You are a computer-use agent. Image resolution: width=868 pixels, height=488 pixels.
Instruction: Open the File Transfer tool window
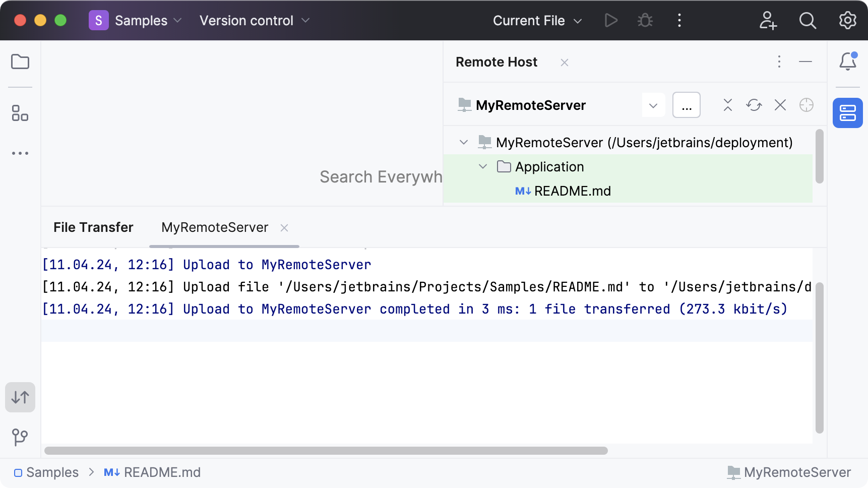click(x=20, y=397)
